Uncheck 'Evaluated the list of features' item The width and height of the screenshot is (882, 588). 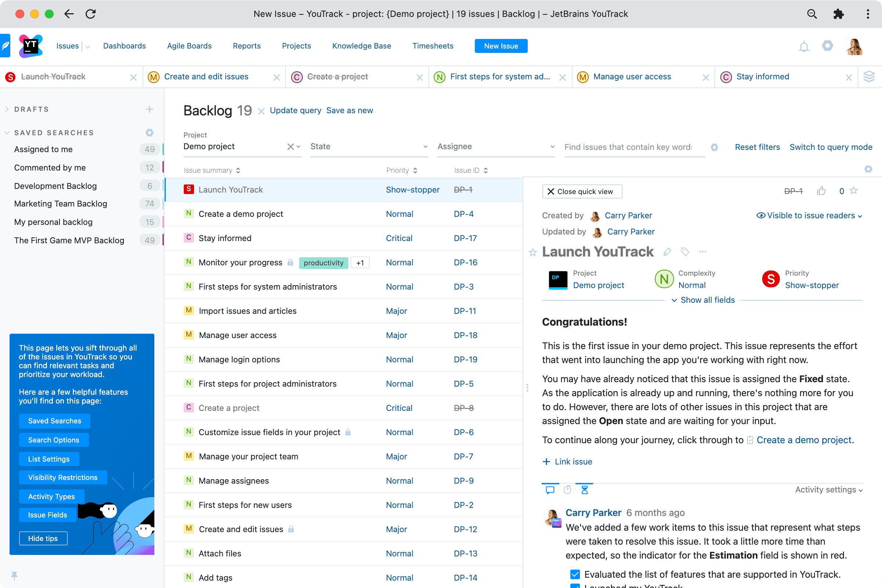[x=574, y=574]
